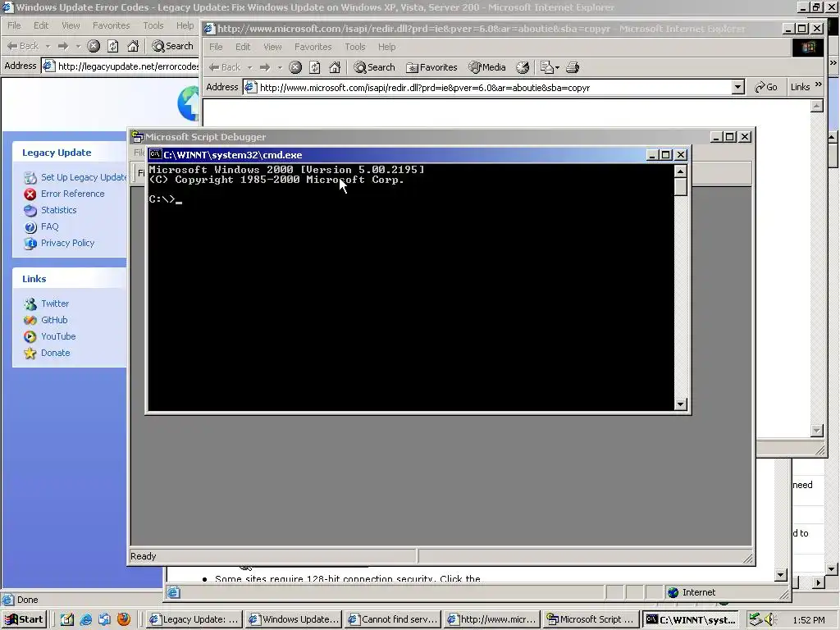Click cmd.exe vertical scrollbar thumb
840x630 pixels.
pyautogui.click(x=680, y=186)
